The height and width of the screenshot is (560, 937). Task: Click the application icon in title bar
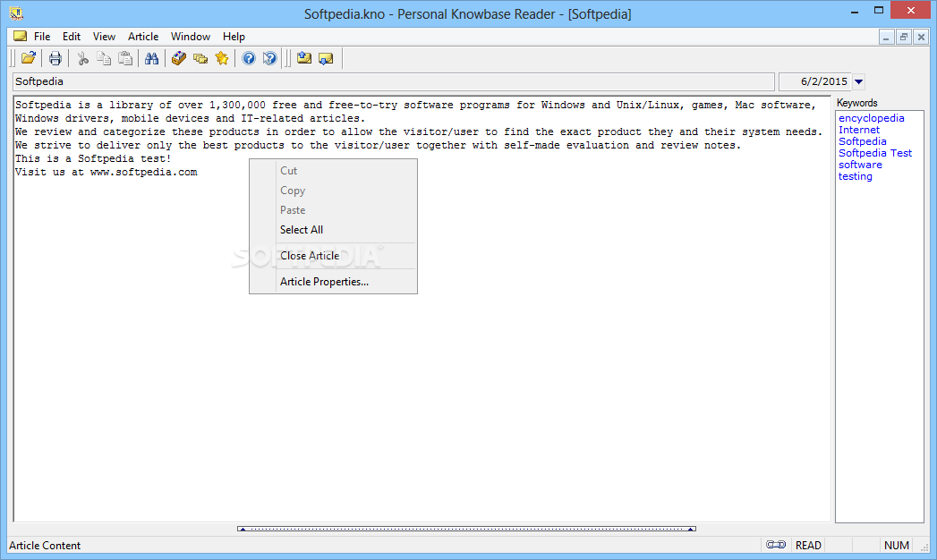(x=16, y=13)
